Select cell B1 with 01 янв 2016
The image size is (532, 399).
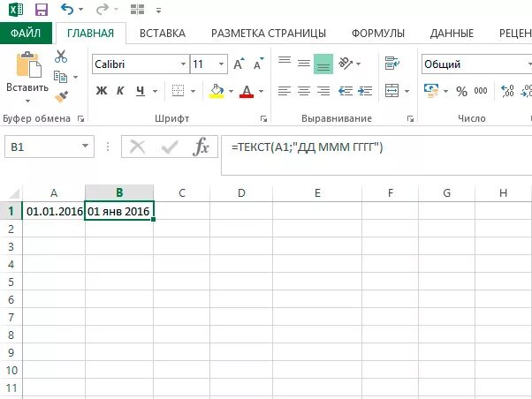tap(119, 211)
